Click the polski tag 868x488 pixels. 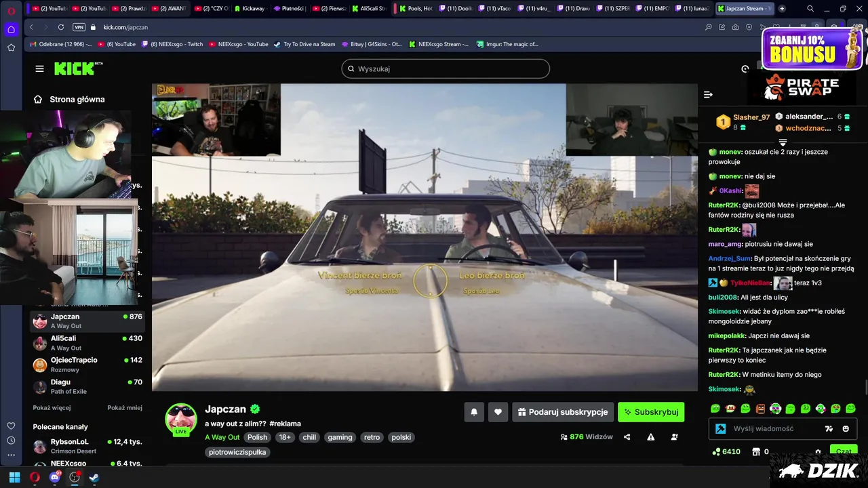point(401,437)
